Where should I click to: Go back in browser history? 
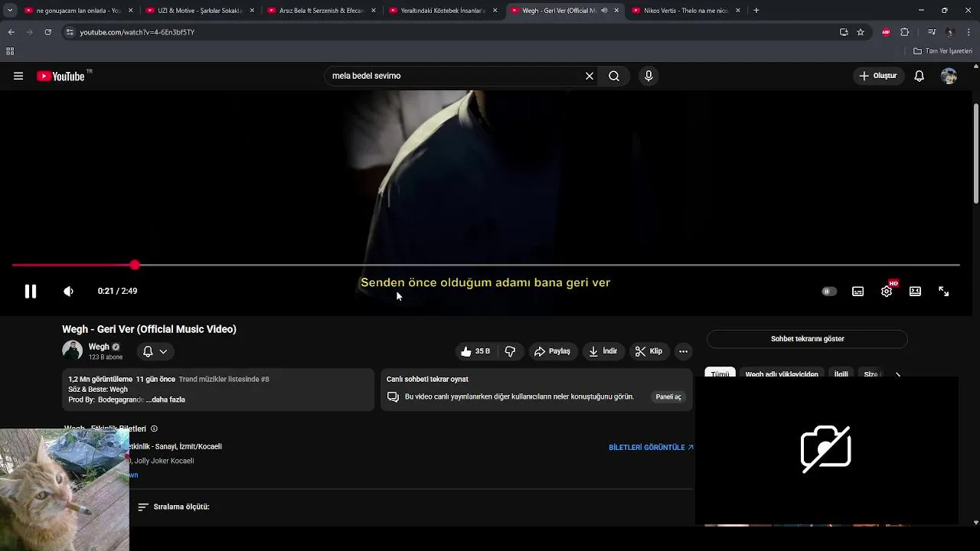coord(11,32)
